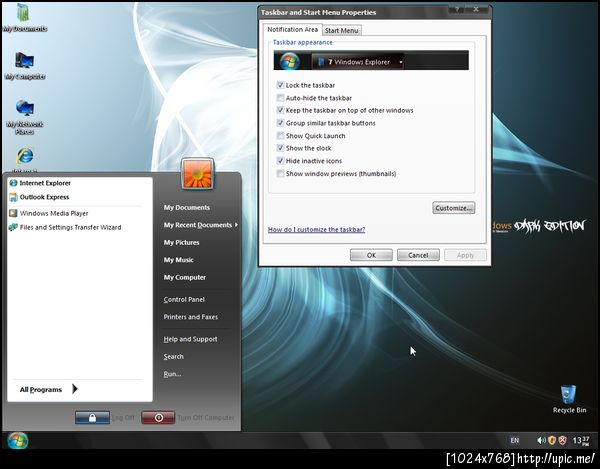Click Windows Media Player icon in Start menu
Image resolution: width=600 pixels, height=469 pixels.
13,213
